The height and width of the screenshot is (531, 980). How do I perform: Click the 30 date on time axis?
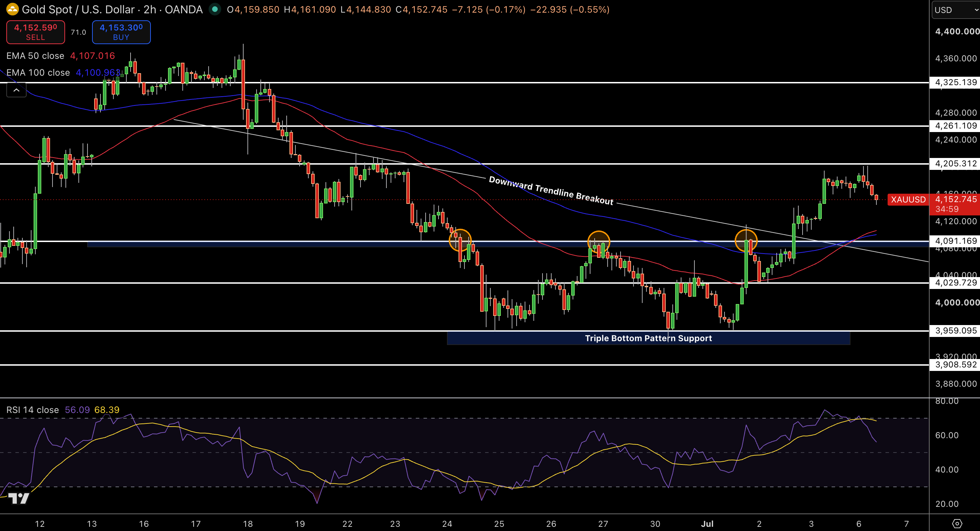click(655, 524)
